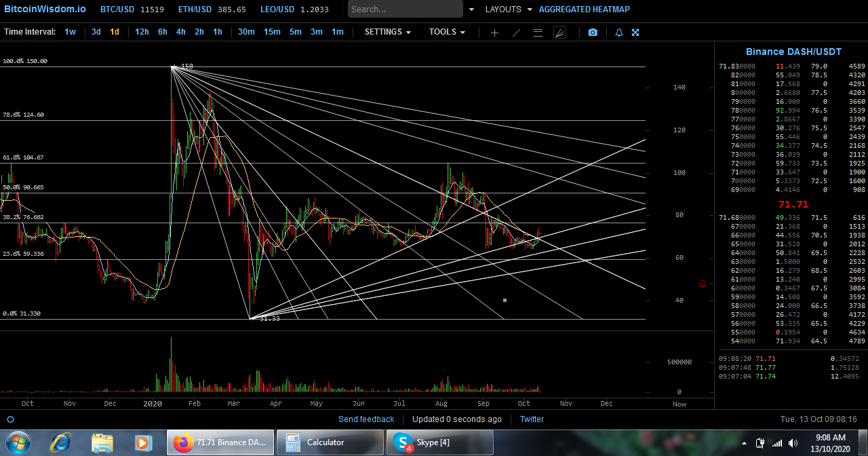The height and width of the screenshot is (456, 868).
Task: Set time interval to 4h
Action: [x=181, y=32]
